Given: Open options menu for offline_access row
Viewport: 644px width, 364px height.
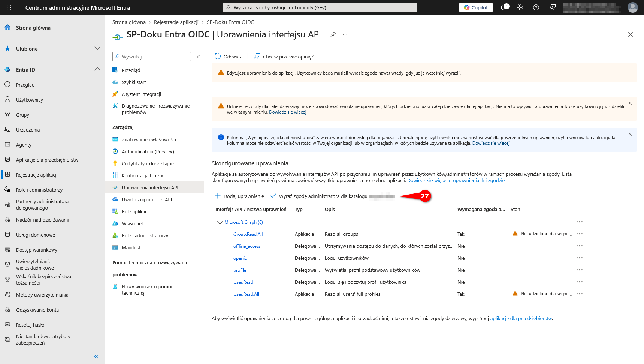Looking at the screenshot, I should click(x=580, y=246).
